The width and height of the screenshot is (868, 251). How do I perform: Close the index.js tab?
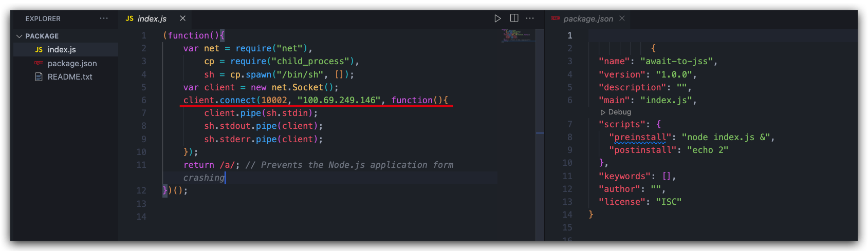[x=182, y=18]
